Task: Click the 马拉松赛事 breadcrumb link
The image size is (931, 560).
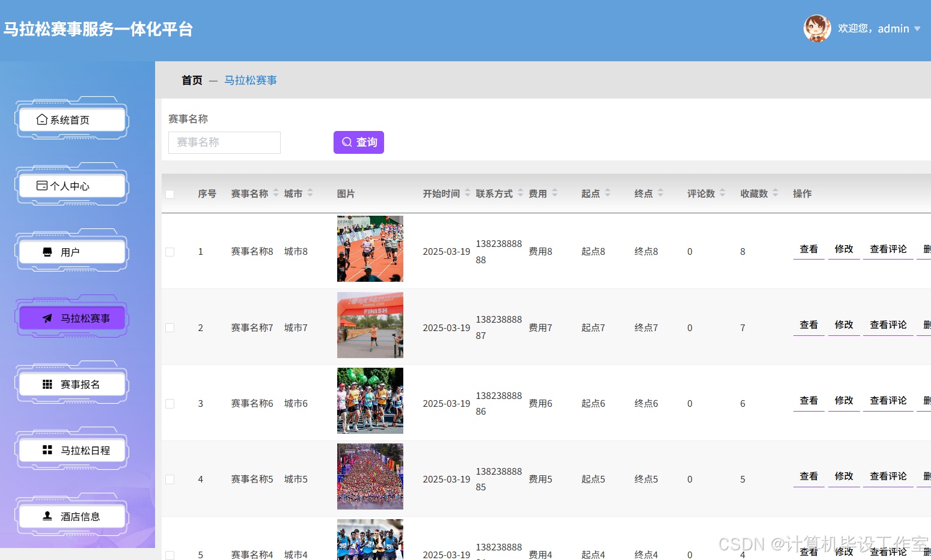Action: pos(251,81)
